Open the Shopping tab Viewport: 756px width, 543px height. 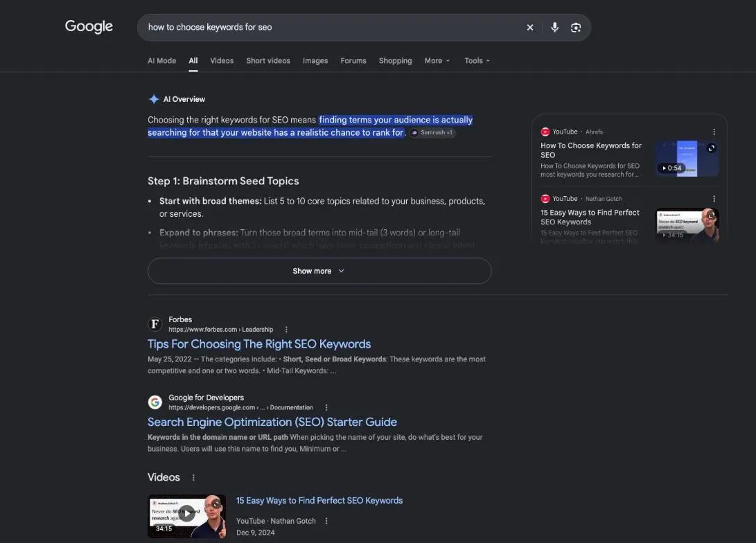click(x=396, y=61)
